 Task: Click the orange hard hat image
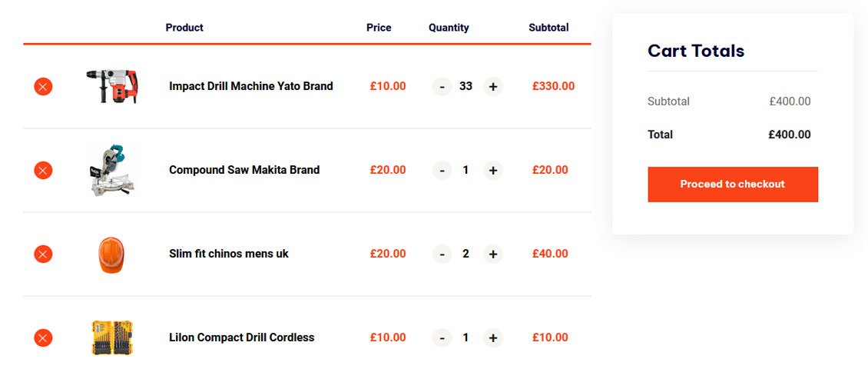[111, 254]
